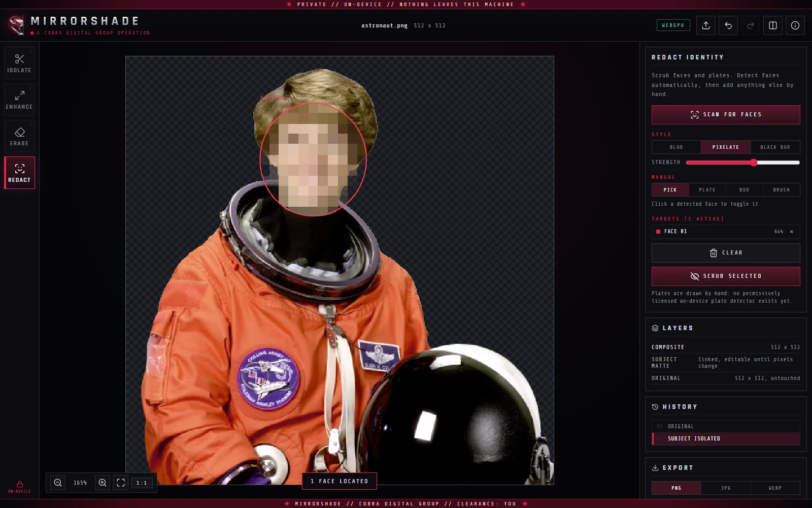Select the Isolate scissors tool

(19, 63)
